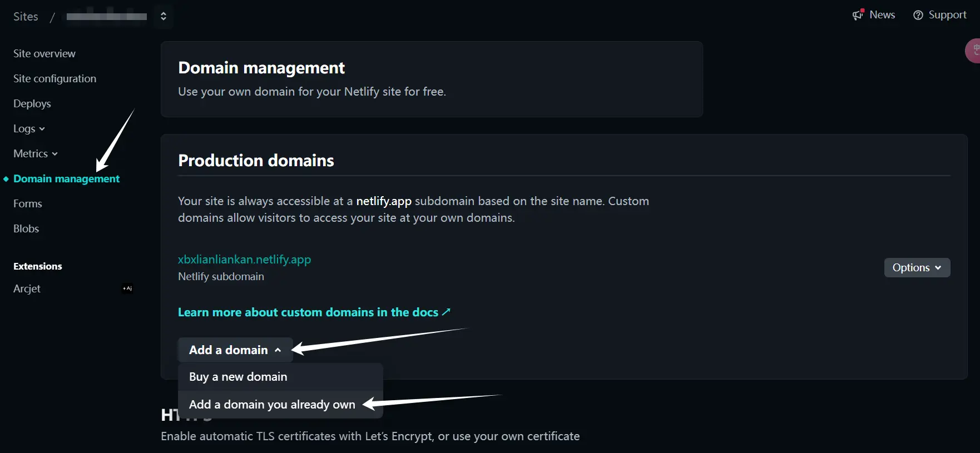
Task: Open the Forms section
Action: click(x=28, y=204)
